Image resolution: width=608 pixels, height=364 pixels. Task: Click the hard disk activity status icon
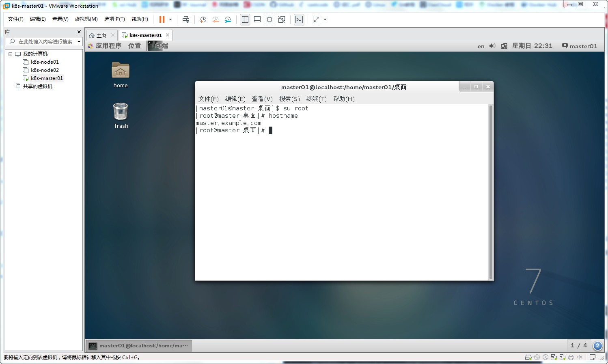(x=528, y=357)
